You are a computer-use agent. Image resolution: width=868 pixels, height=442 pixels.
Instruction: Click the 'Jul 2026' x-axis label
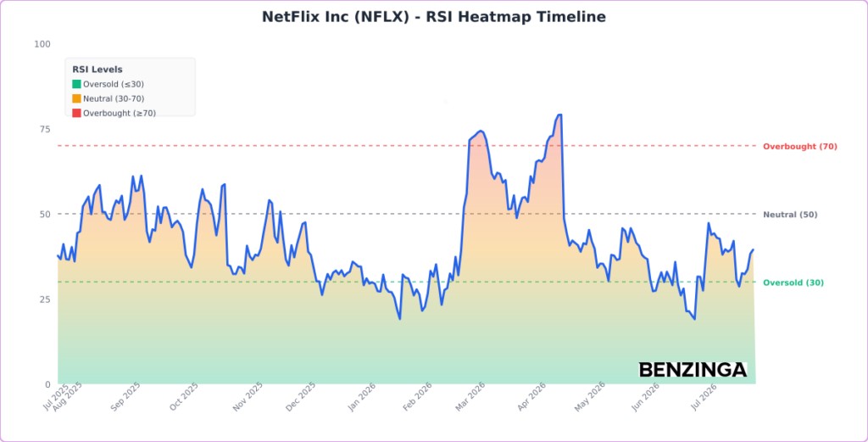[704, 396]
